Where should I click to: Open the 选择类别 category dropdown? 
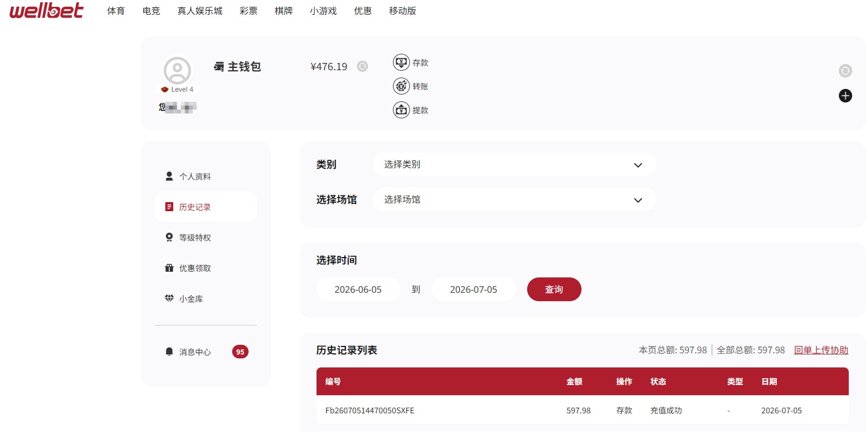point(514,165)
